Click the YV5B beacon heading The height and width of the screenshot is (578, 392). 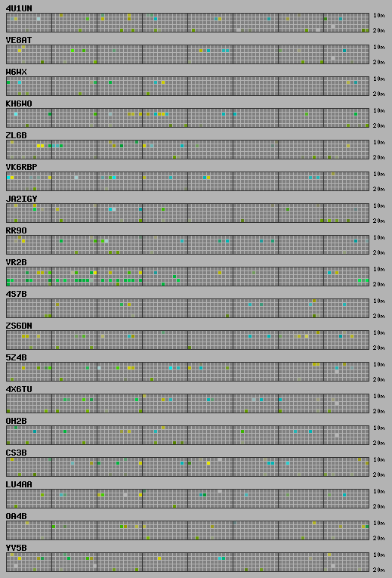(x=16, y=548)
